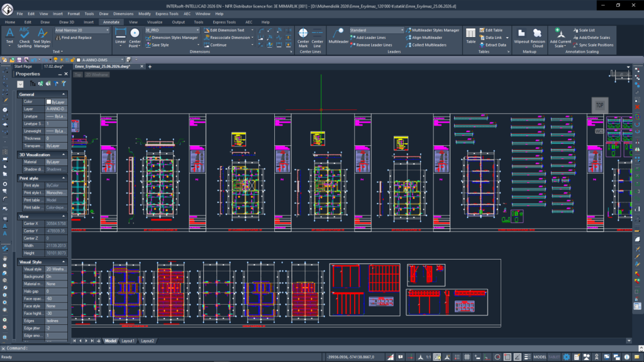The width and height of the screenshot is (644, 362).
Task: Click the Center Line tool
Action: click(x=317, y=38)
